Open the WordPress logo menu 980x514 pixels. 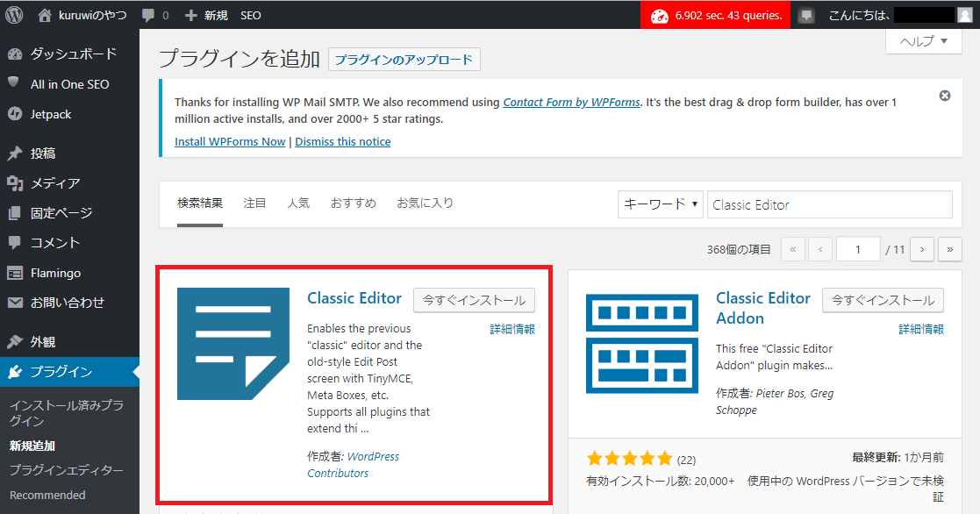tap(14, 15)
